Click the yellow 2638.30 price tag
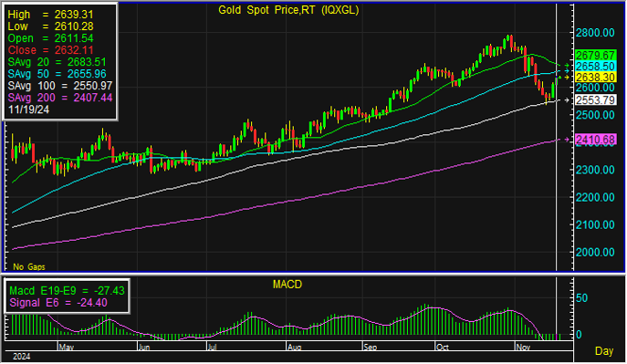627x364 pixels. pos(595,78)
